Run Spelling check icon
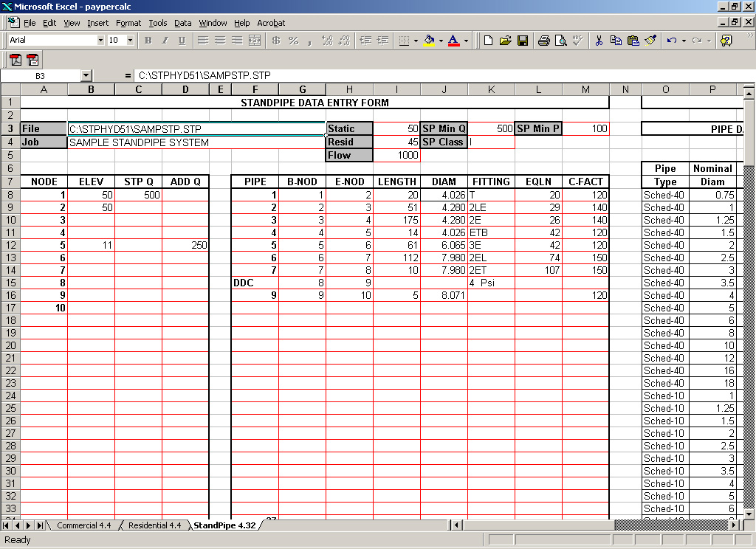 pyautogui.click(x=577, y=41)
